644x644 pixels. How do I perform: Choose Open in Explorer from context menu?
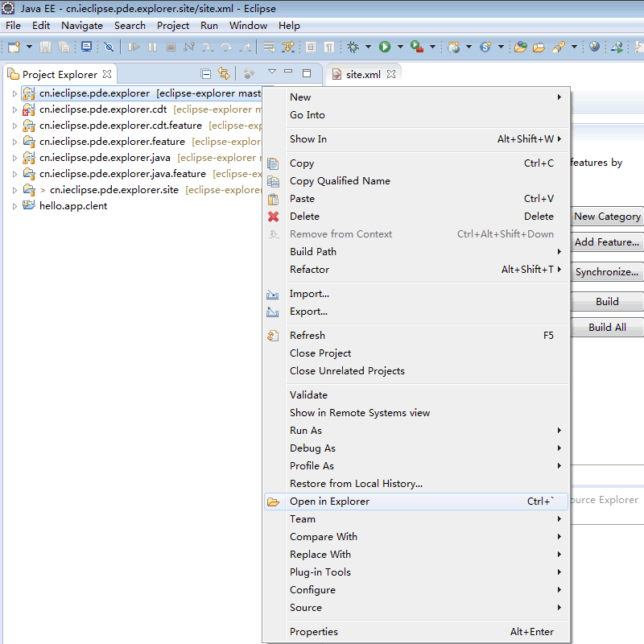416,502
